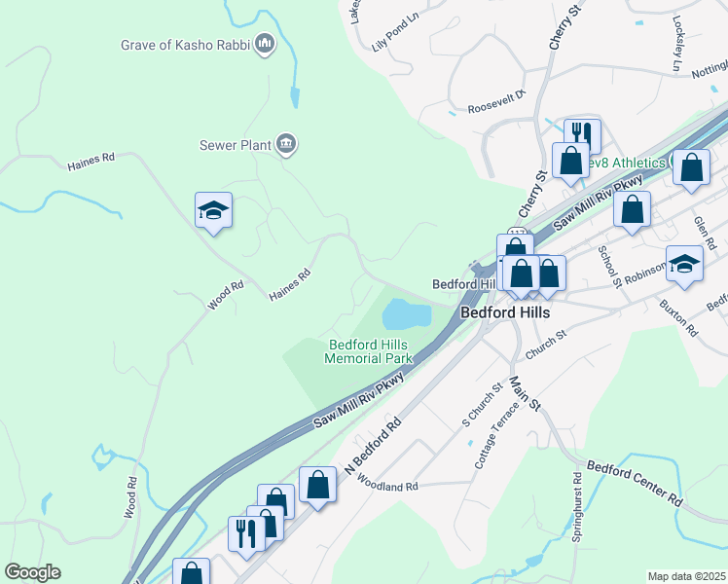The height and width of the screenshot is (584, 728).
Task: Open the Google logo link
Action: coord(32,572)
